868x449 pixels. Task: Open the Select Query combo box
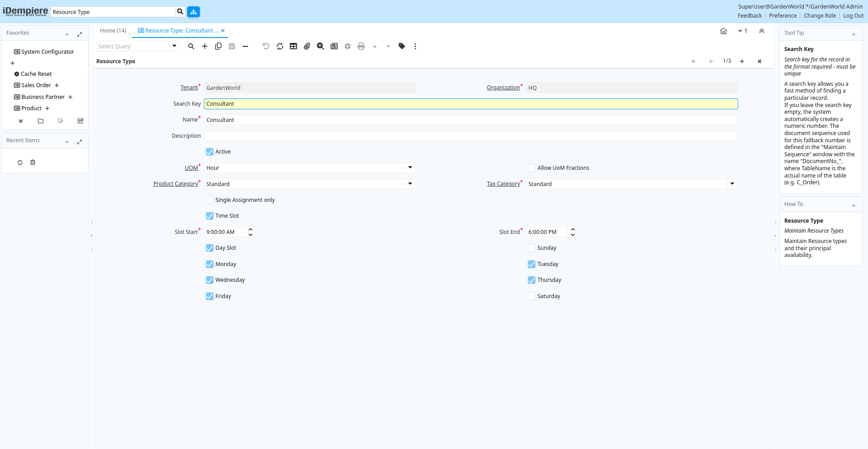tap(174, 46)
